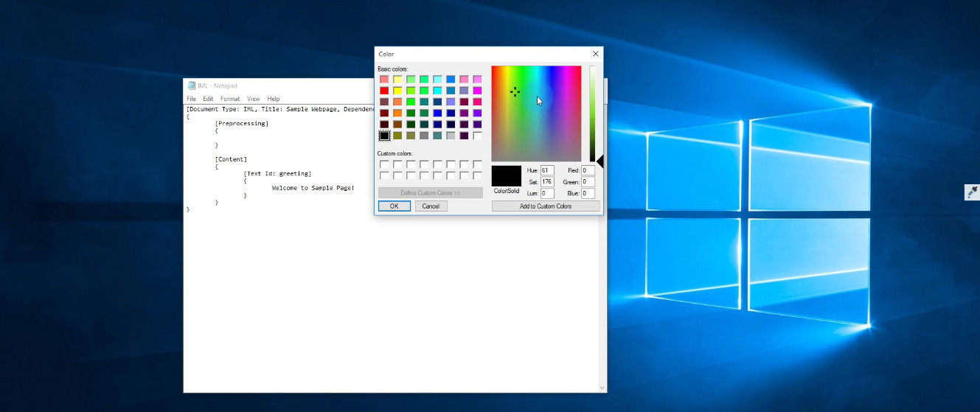Click the eyedropper tool icon on the desktop

972,192
